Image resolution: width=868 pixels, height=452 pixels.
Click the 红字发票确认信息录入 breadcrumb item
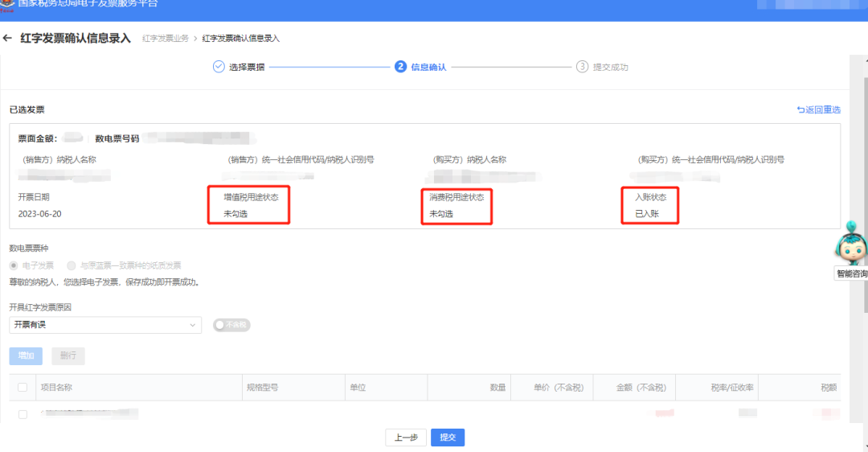coord(240,39)
